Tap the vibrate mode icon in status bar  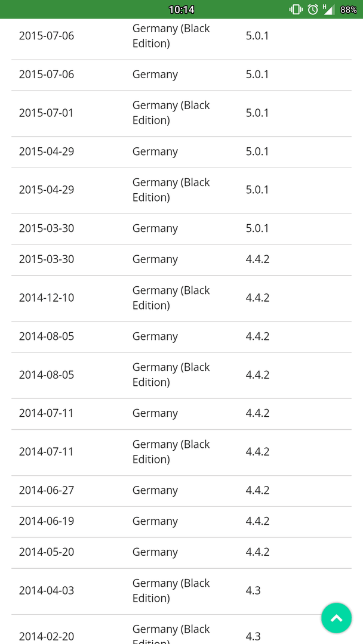tap(296, 10)
